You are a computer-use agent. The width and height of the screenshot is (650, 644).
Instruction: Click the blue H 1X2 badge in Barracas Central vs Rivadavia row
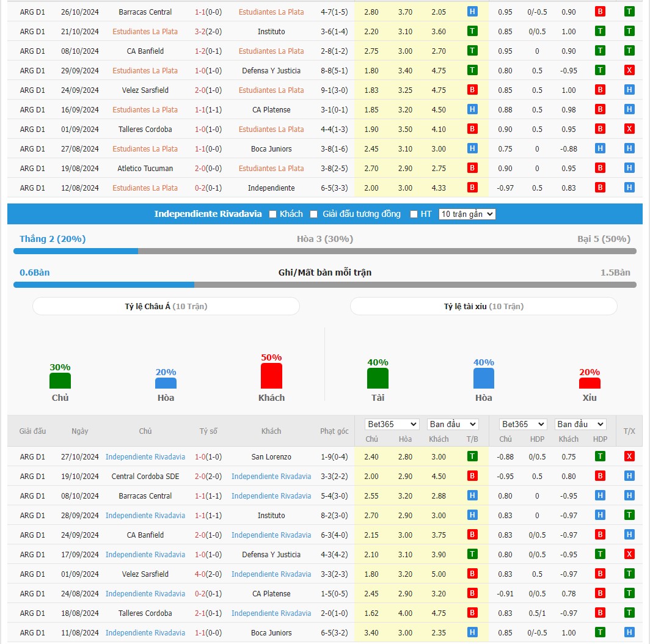click(472, 496)
